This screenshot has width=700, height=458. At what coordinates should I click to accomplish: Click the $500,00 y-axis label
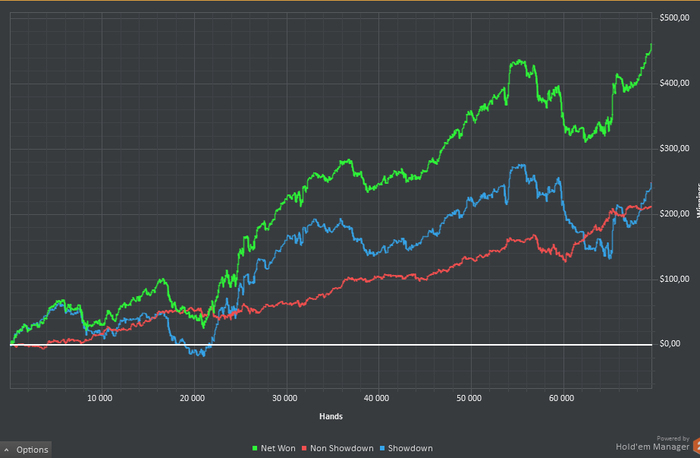[x=674, y=18]
